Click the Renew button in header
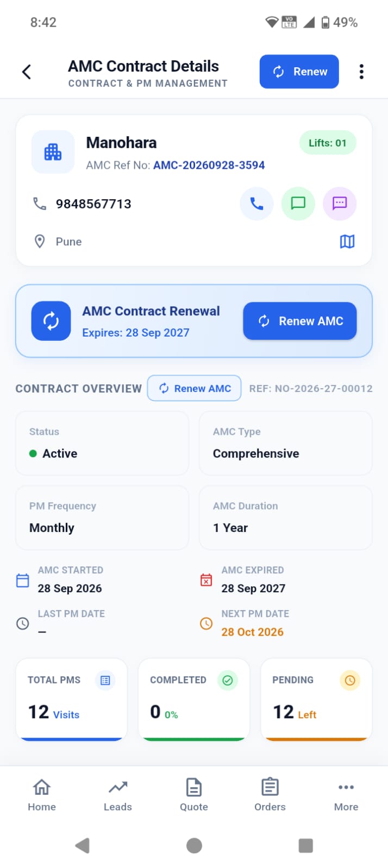 tap(299, 72)
